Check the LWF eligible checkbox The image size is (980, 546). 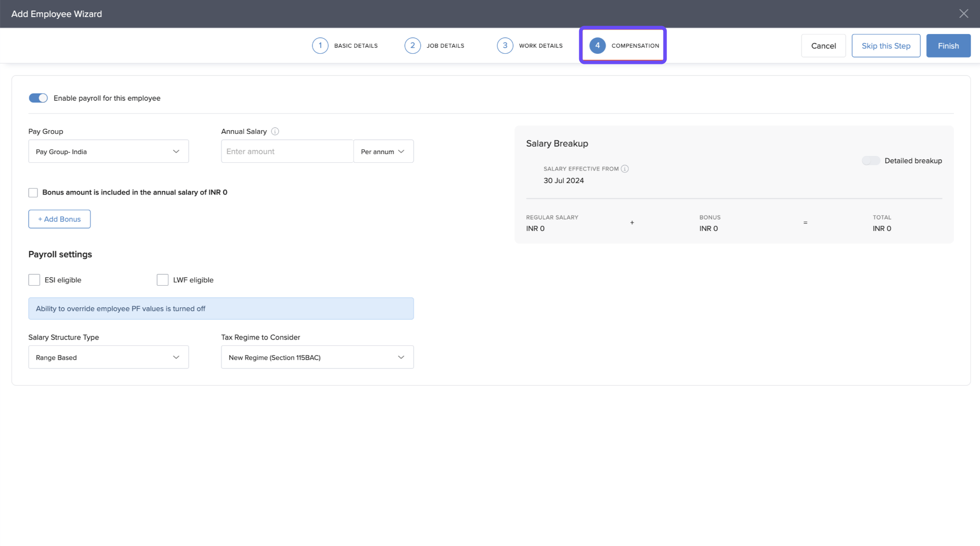(x=162, y=280)
